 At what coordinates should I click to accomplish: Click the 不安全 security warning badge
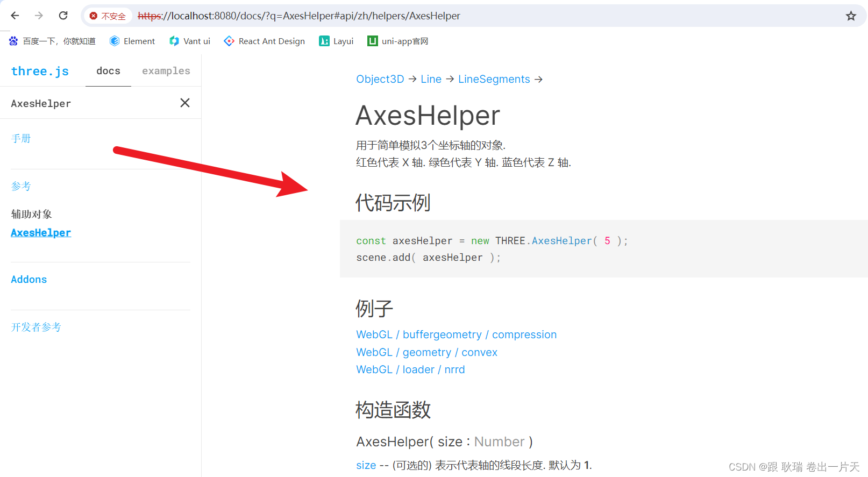click(108, 16)
